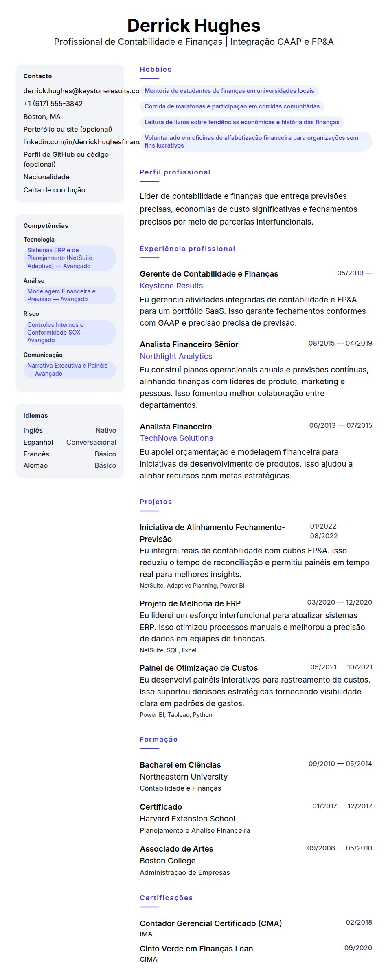Click the certification date 09/2020

(358, 948)
